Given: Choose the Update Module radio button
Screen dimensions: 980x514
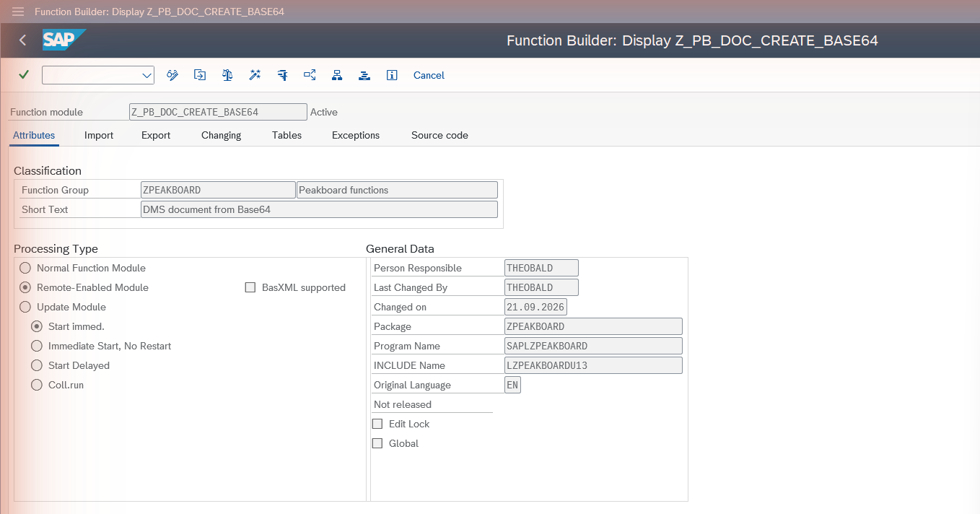Looking at the screenshot, I should coord(26,307).
